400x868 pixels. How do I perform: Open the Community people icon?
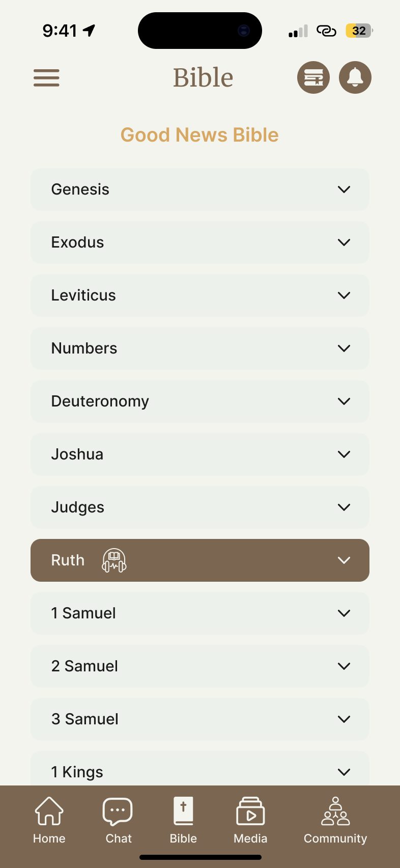pyautogui.click(x=335, y=811)
